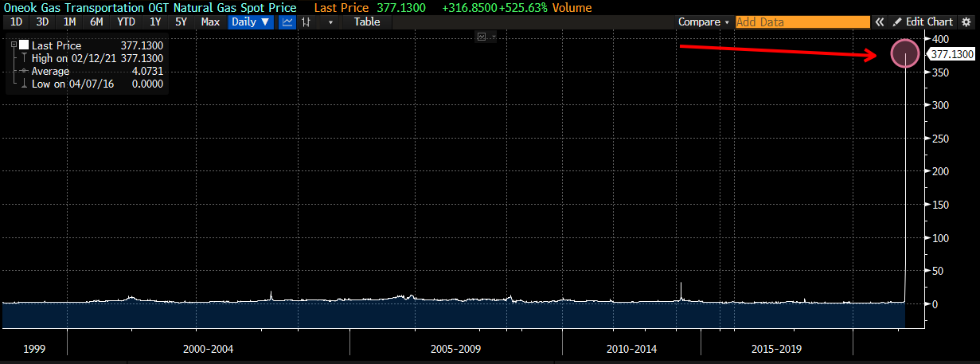
Task: Expand the Compare dropdown menu
Action: 703,22
